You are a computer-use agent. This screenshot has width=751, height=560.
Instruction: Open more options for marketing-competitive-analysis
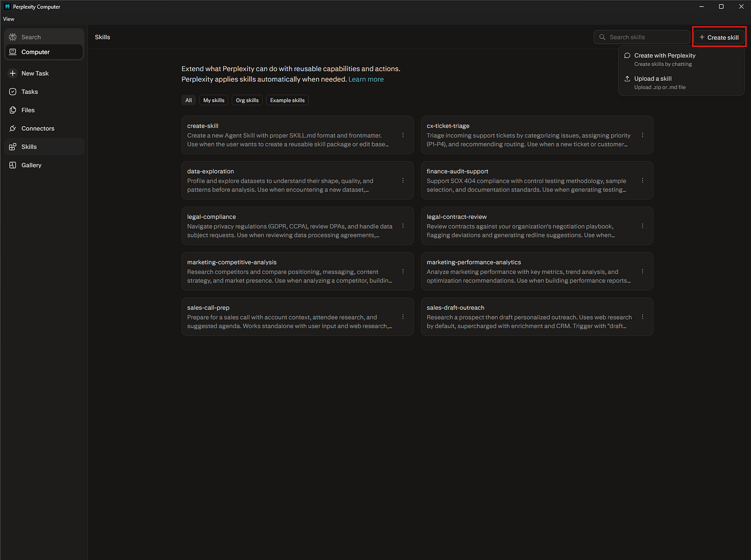point(403,271)
